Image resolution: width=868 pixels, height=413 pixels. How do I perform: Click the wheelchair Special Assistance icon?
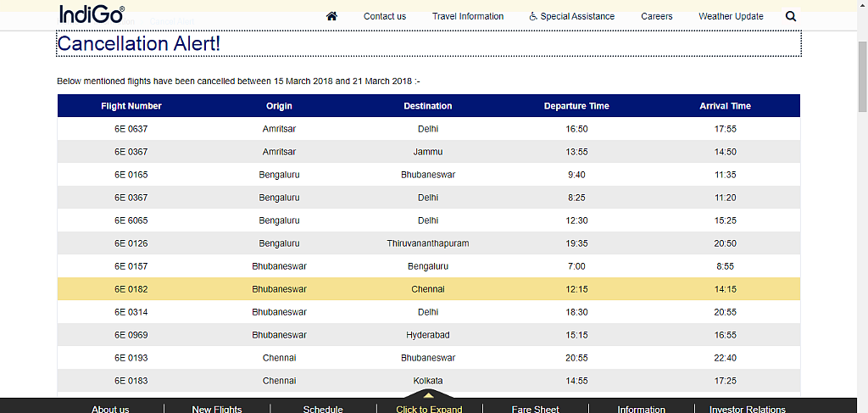[x=533, y=17]
